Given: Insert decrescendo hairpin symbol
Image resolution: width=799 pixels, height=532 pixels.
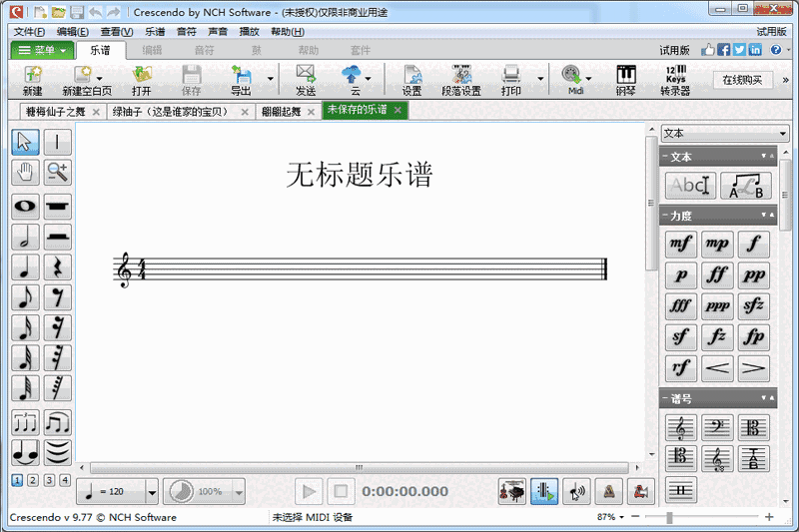Looking at the screenshot, I should tap(754, 368).
